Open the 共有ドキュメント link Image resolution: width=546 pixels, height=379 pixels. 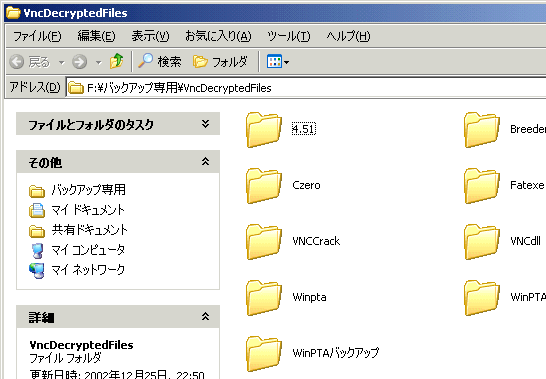89,230
